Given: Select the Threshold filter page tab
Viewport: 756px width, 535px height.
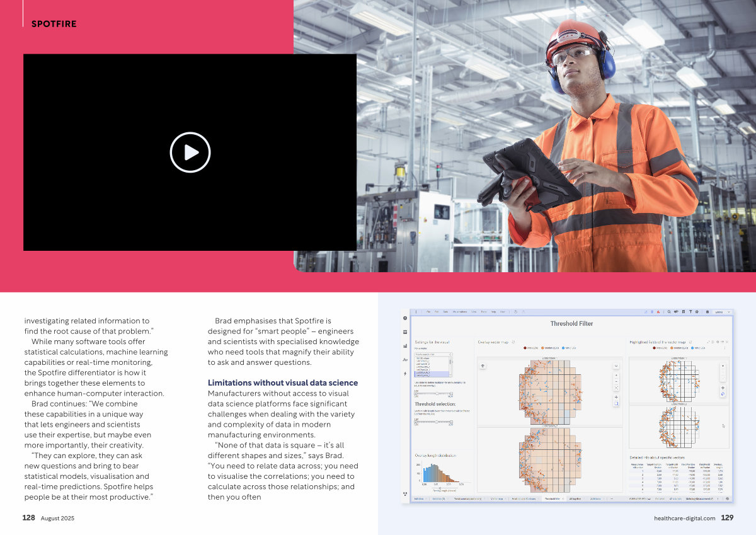Looking at the screenshot, I should (553, 498).
